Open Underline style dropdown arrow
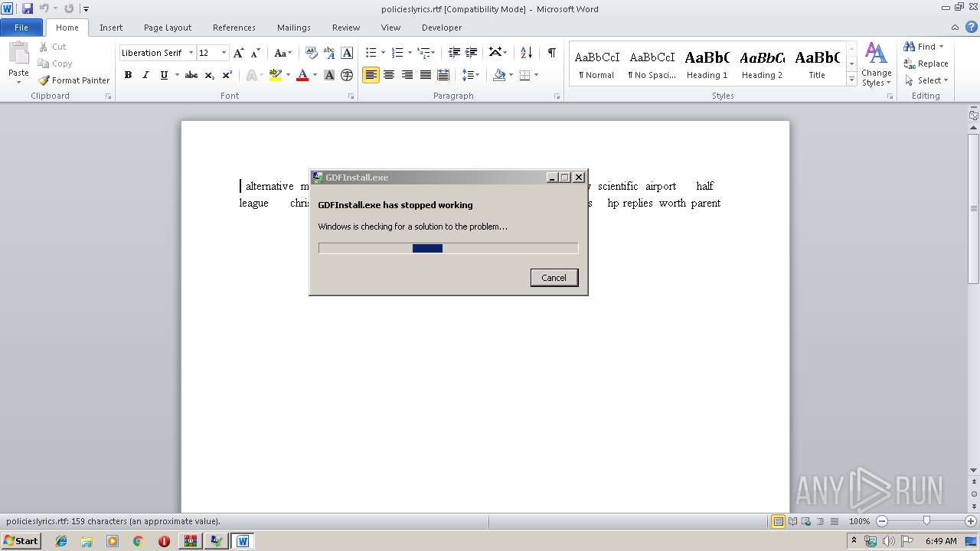This screenshot has height=551, width=980. click(177, 75)
